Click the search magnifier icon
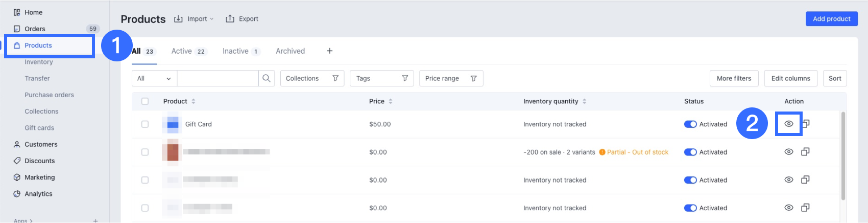The height and width of the screenshot is (223, 868). [267, 78]
